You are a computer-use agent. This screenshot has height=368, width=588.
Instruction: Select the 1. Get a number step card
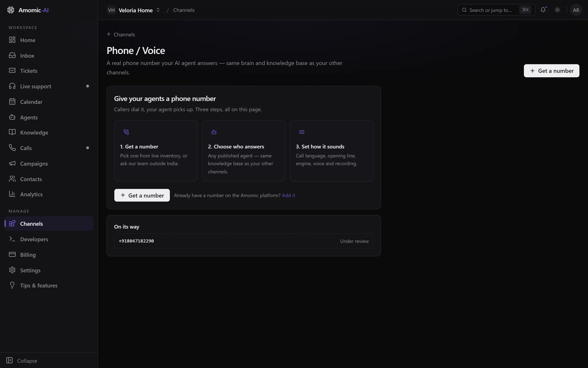[156, 151]
